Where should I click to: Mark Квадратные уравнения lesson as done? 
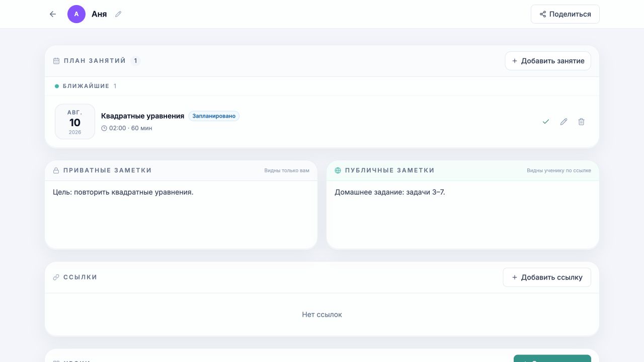tap(546, 122)
